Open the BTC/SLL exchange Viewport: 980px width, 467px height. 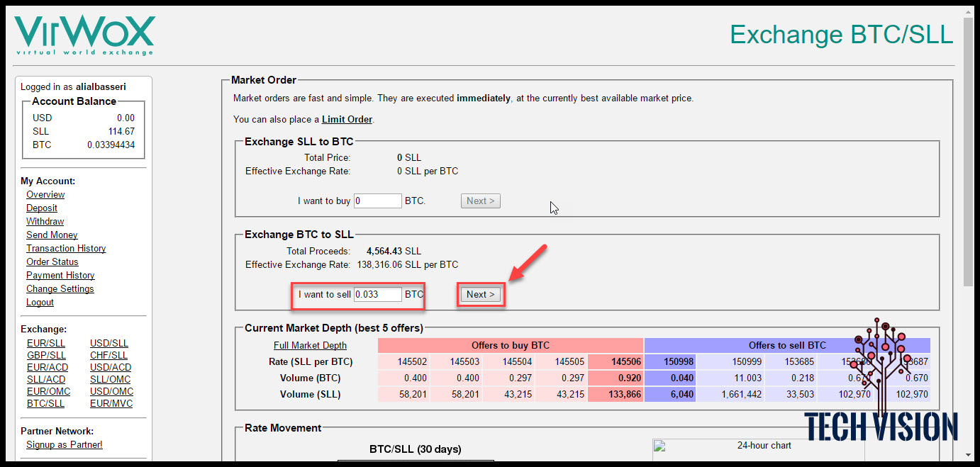click(45, 403)
